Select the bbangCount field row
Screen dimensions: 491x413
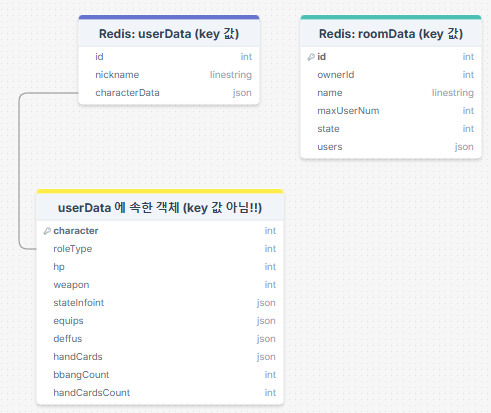(160, 375)
